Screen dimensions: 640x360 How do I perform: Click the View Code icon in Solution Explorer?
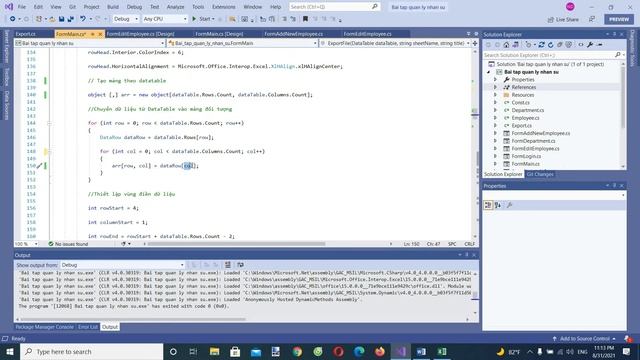pos(580,44)
